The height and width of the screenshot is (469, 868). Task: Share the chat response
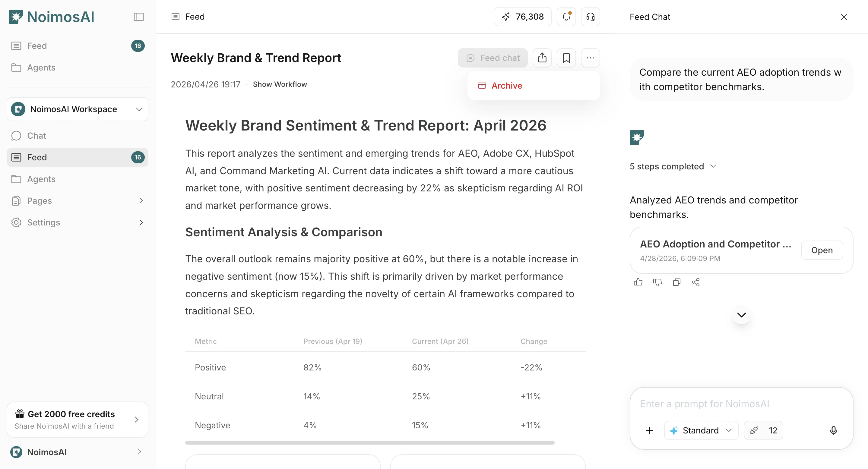point(696,282)
